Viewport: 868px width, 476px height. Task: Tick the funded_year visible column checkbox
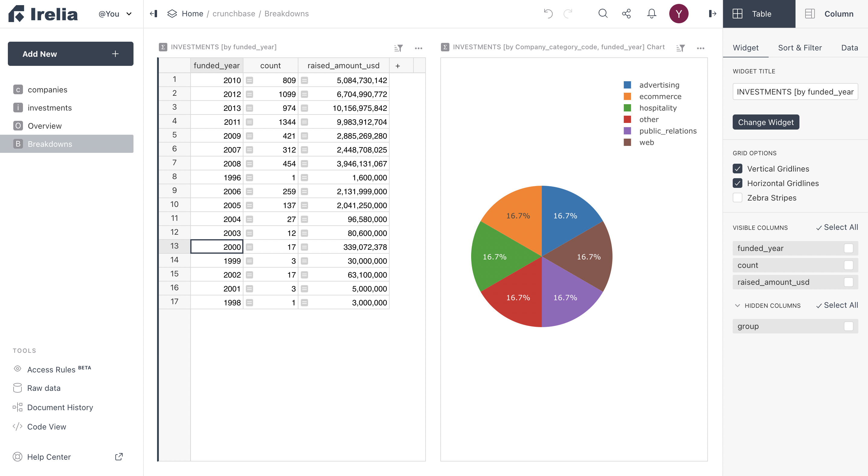pos(848,248)
